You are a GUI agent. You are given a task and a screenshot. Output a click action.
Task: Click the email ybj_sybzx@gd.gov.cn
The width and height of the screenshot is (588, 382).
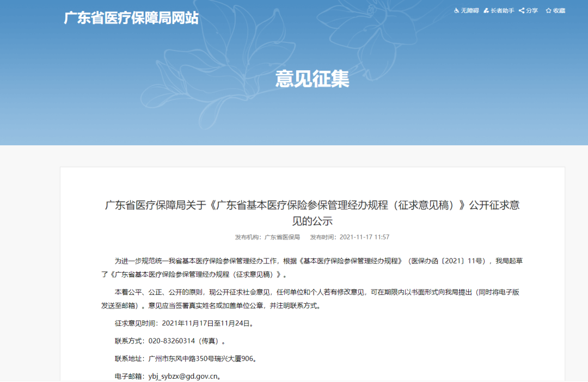tap(183, 376)
